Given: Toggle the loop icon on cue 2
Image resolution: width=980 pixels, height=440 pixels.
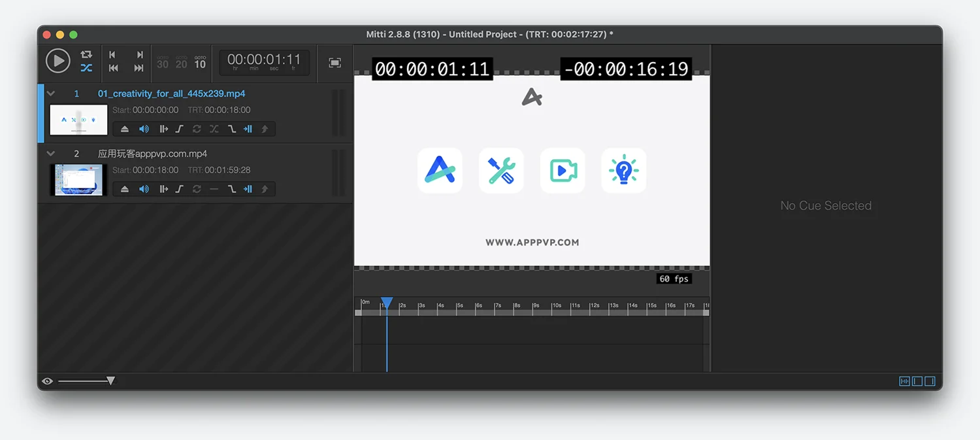Looking at the screenshot, I should [x=197, y=189].
